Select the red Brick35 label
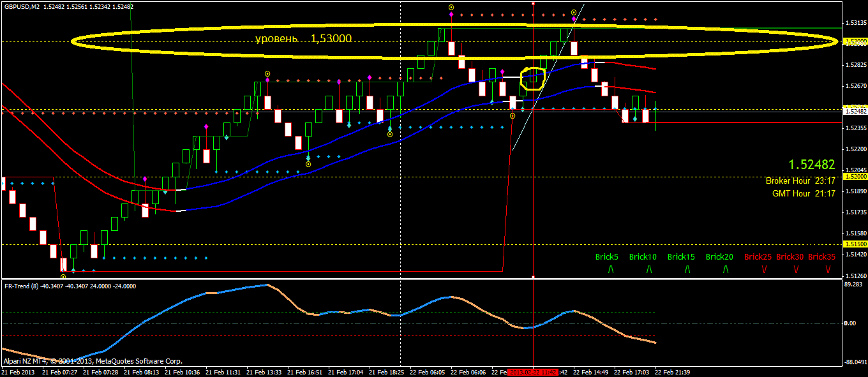 (822, 257)
